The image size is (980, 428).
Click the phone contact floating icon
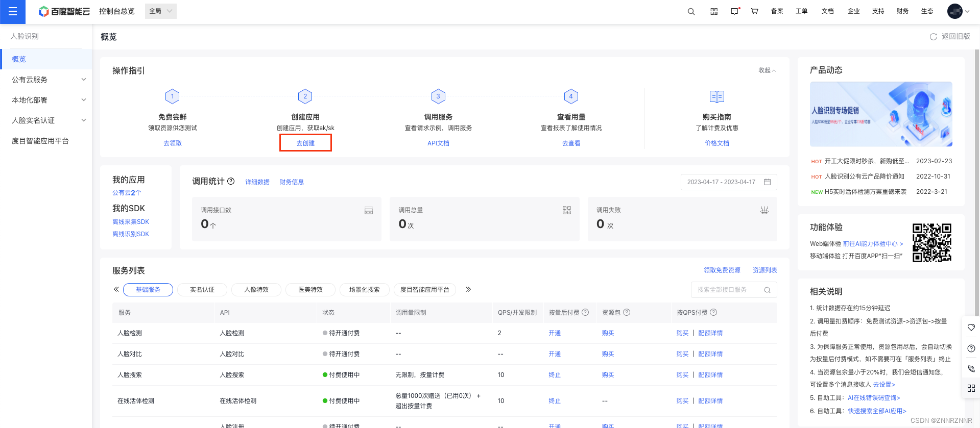pos(971,368)
